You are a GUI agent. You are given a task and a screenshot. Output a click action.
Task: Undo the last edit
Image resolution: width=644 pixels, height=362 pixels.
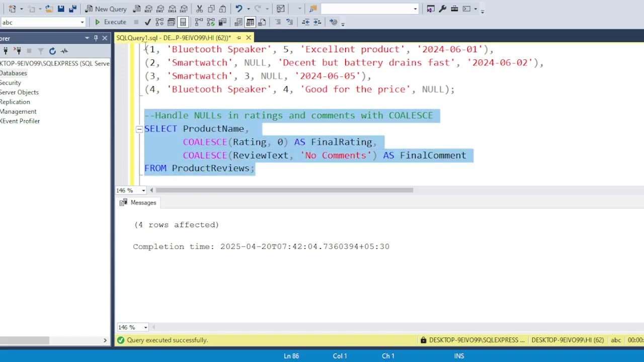[x=239, y=9]
